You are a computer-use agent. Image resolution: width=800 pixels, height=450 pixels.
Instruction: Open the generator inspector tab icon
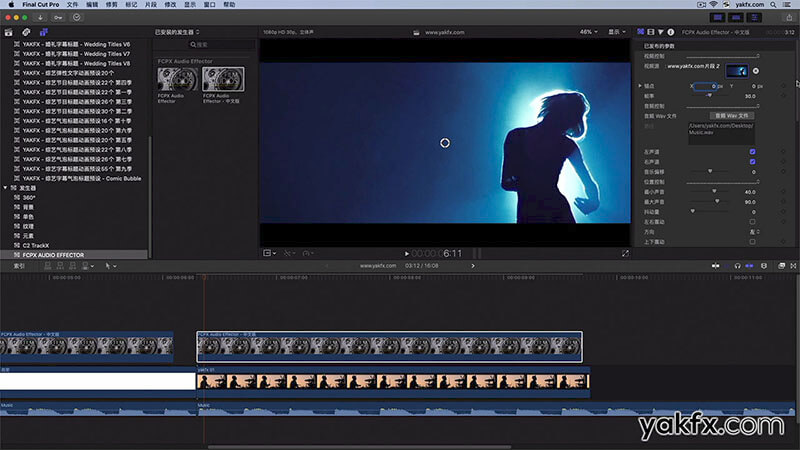(x=641, y=32)
